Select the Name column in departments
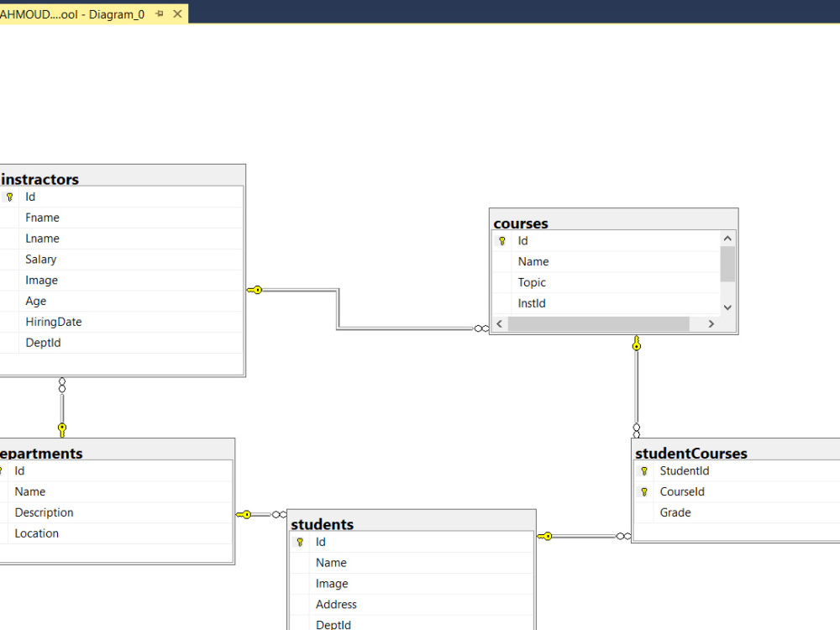The image size is (840, 630). [x=116, y=491]
